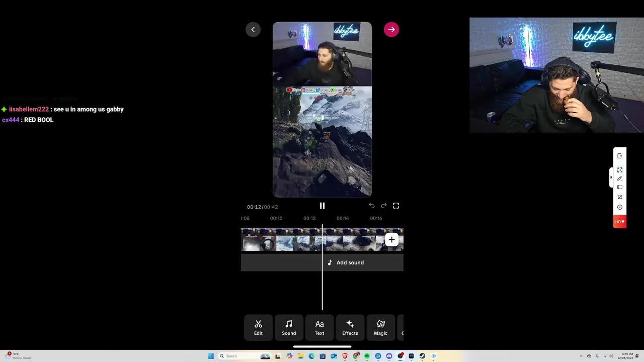Click the crop icon in side toolbar
644x362 pixels.
620,197
